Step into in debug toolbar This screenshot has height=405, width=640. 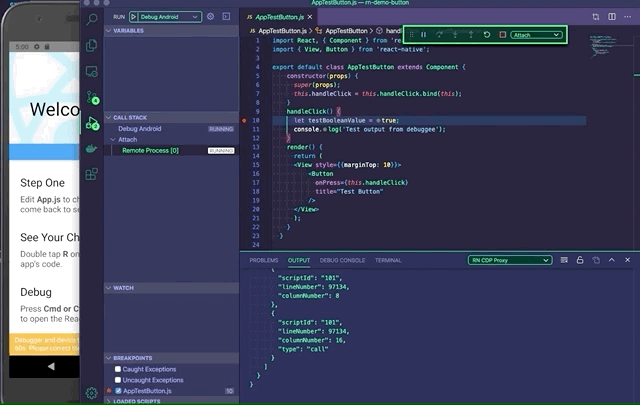coord(455,35)
